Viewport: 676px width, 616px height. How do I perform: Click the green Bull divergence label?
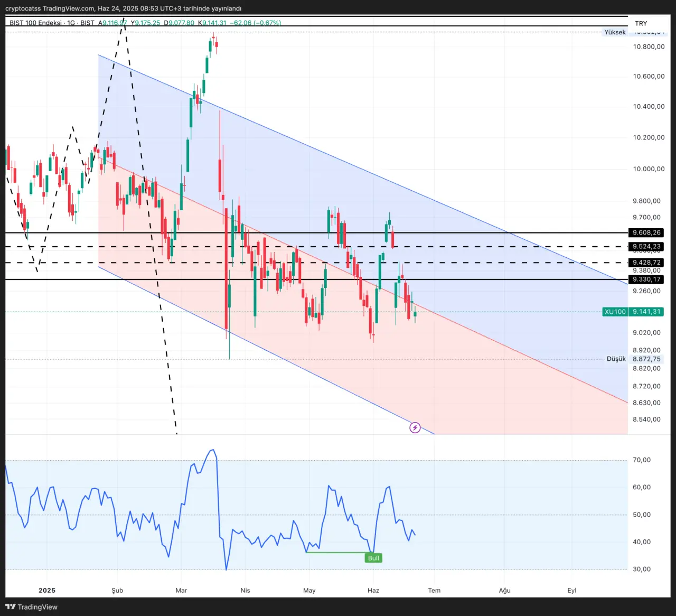373,558
